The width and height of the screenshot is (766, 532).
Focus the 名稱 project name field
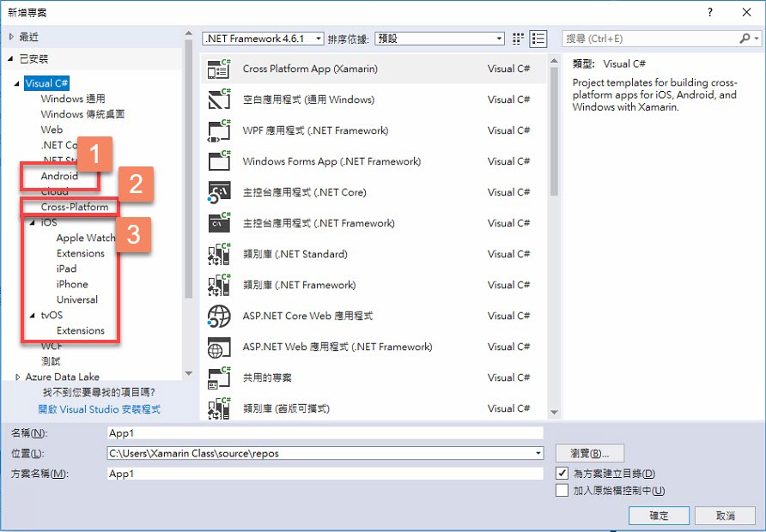coord(325,433)
